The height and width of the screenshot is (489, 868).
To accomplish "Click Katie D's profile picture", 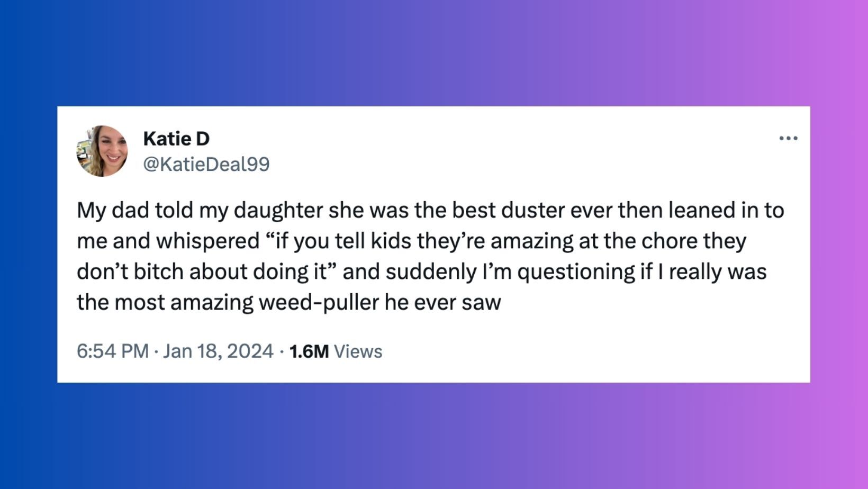I will pos(102,151).
